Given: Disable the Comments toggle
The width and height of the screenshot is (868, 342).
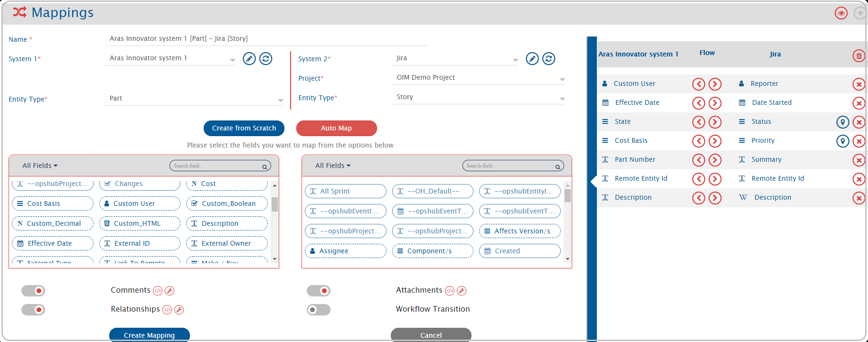Looking at the screenshot, I should pyautogui.click(x=33, y=291).
